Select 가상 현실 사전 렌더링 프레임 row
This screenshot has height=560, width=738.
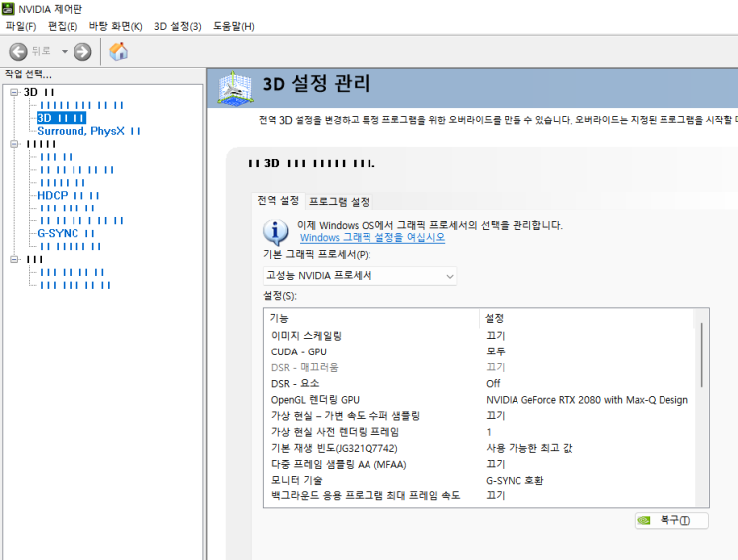tap(479, 432)
